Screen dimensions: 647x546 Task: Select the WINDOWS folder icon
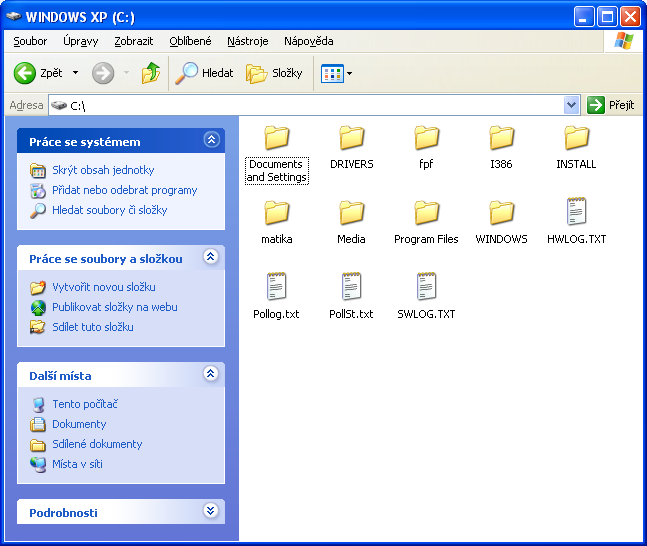click(x=501, y=213)
